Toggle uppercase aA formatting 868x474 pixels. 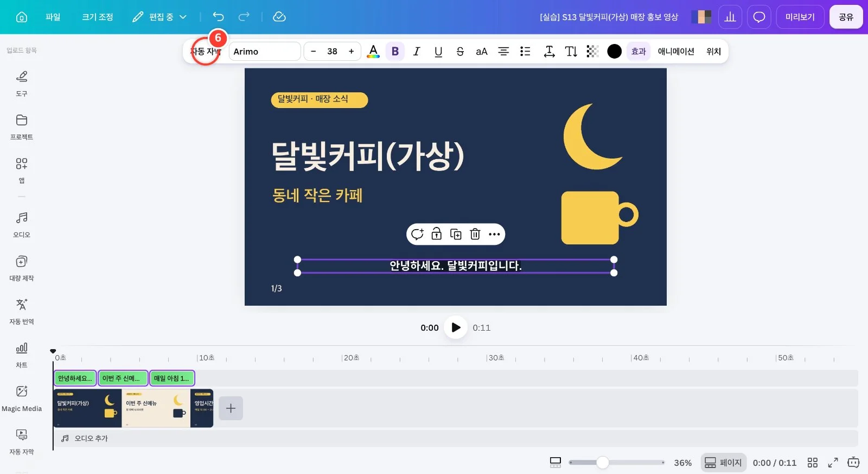point(482,52)
